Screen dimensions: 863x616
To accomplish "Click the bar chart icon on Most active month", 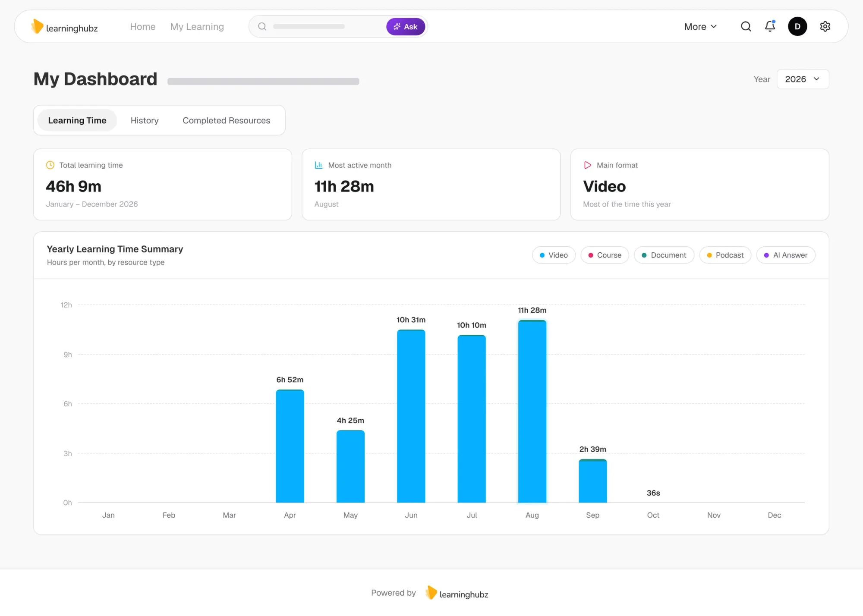I will point(319,165).
